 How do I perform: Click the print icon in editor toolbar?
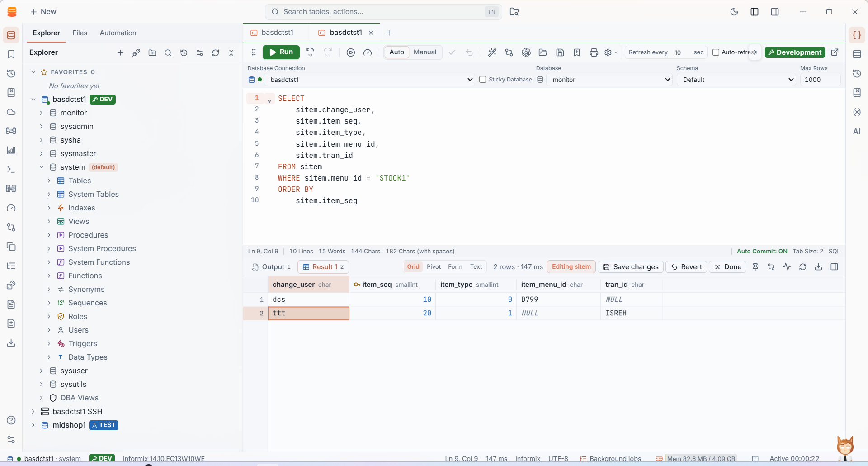(594, 52)
